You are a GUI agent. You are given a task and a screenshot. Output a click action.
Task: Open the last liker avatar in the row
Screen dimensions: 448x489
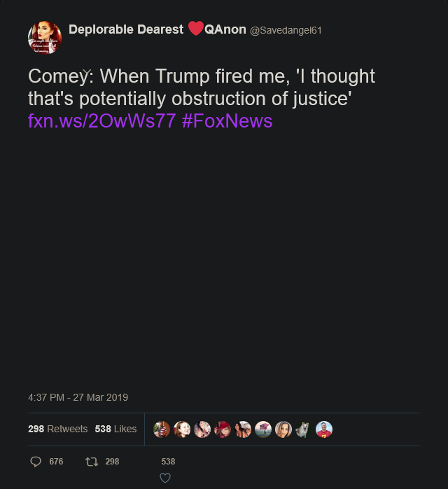(x=323, y=429)
